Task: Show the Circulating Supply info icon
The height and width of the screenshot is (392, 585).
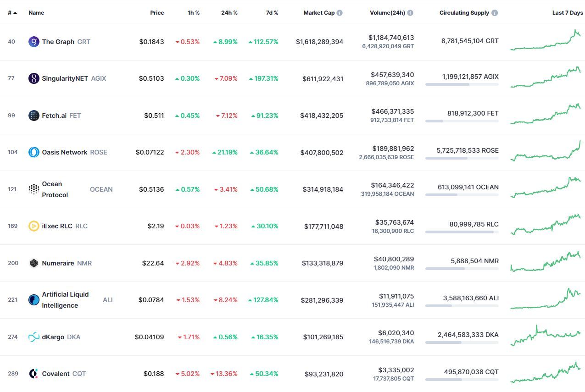Action: pyautogui.click(x=495, y=13)
